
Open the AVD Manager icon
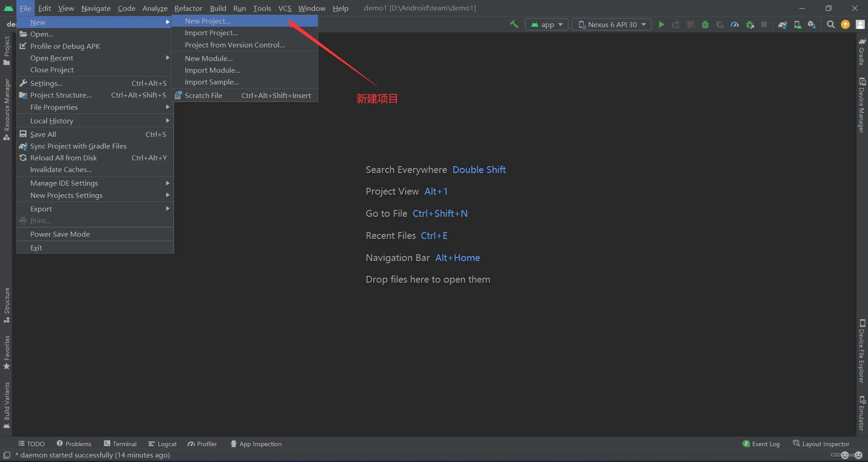click(x=797, y=24)
